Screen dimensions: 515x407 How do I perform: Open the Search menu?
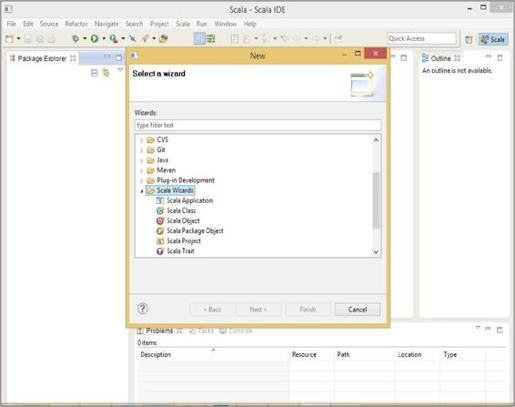134,24
